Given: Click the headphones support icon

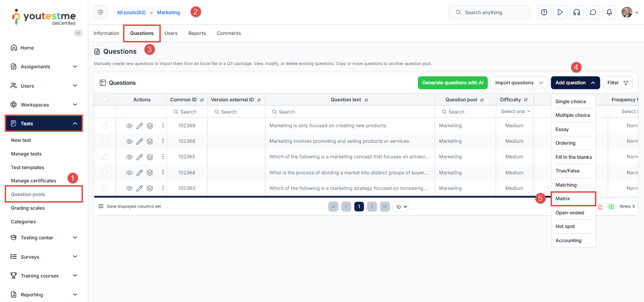Looking at the screenshot, I should [576, 13].
